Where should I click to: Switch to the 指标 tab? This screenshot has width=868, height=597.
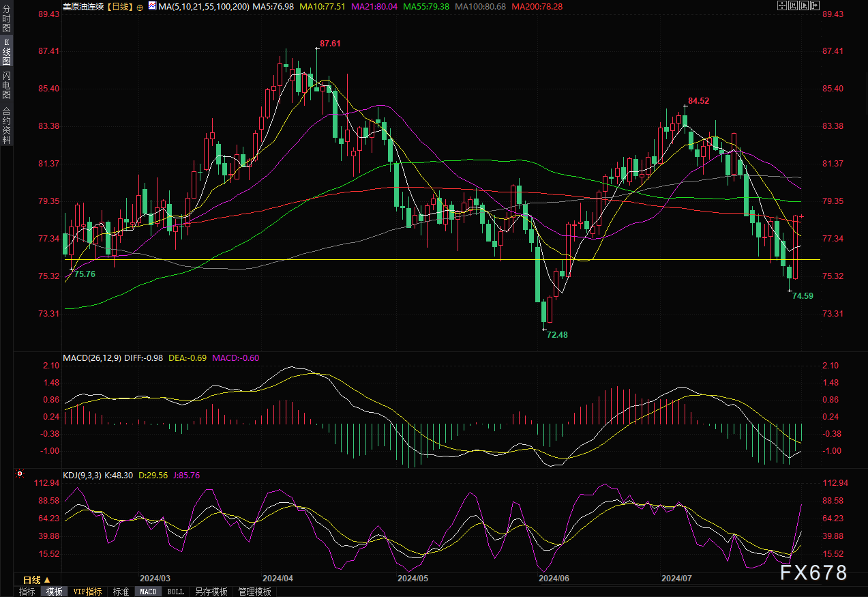[x=27, y=592]
